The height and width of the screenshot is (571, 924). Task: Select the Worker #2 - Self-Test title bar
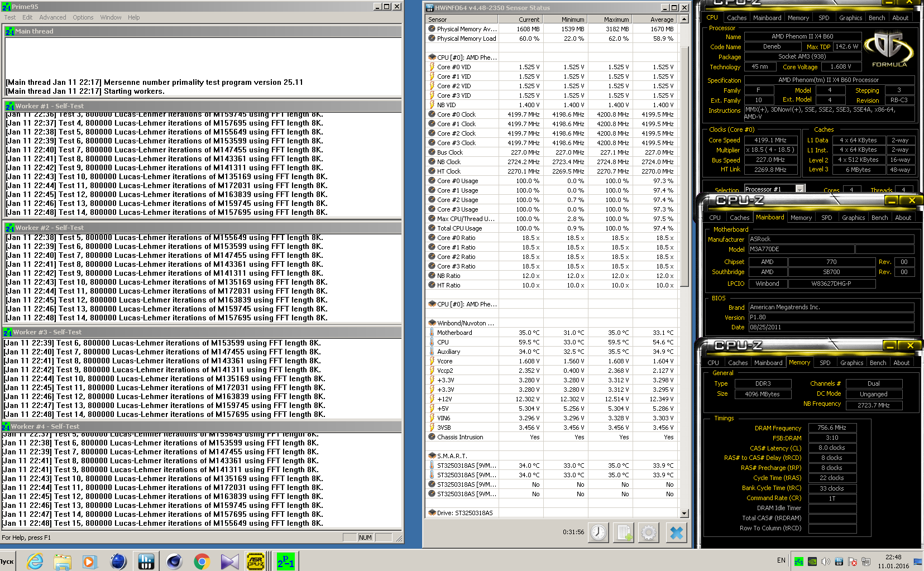pyautogui.click(x=203, y=228)
